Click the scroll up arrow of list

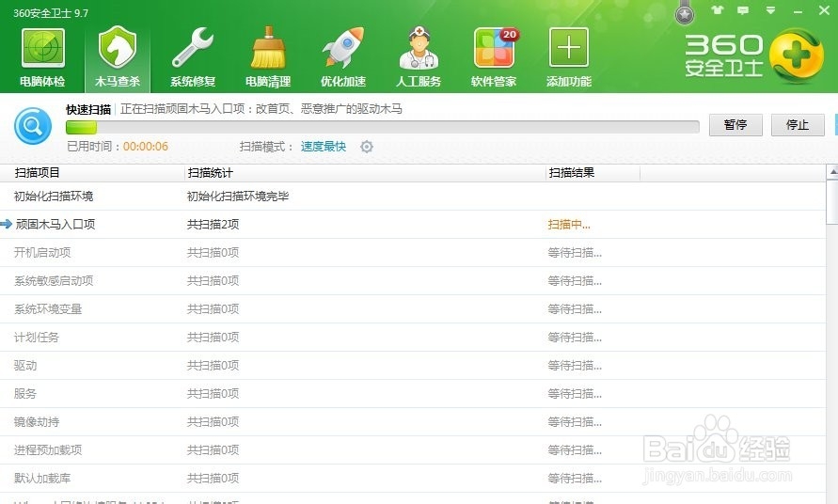click(x=832, y=172)
